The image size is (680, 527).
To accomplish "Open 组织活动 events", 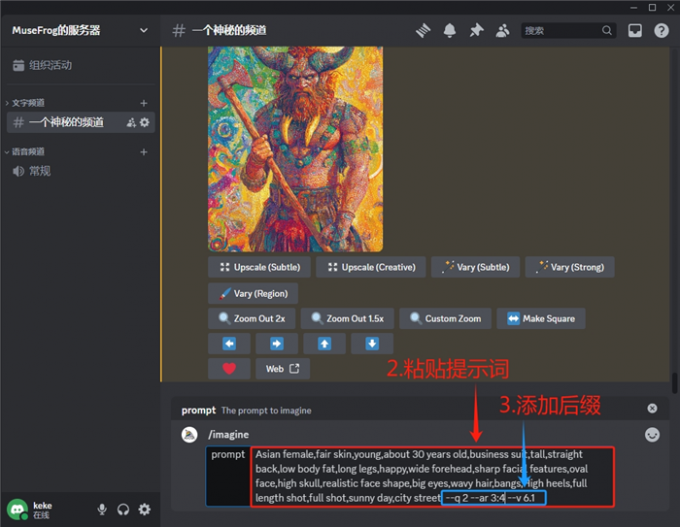I will tap(80, 65).
